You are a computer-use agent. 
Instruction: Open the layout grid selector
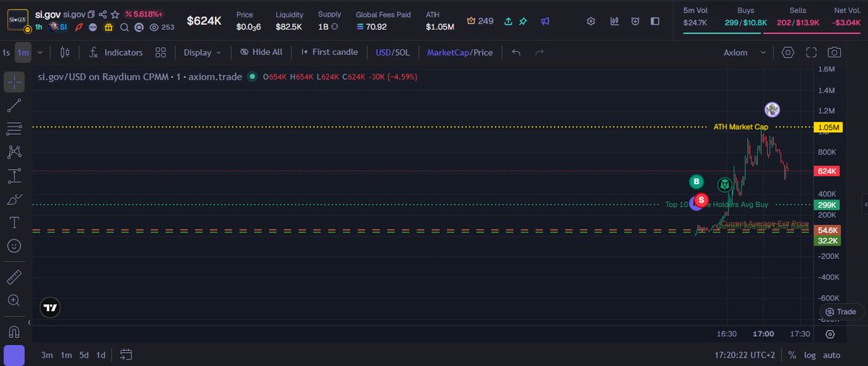(161, 52)
